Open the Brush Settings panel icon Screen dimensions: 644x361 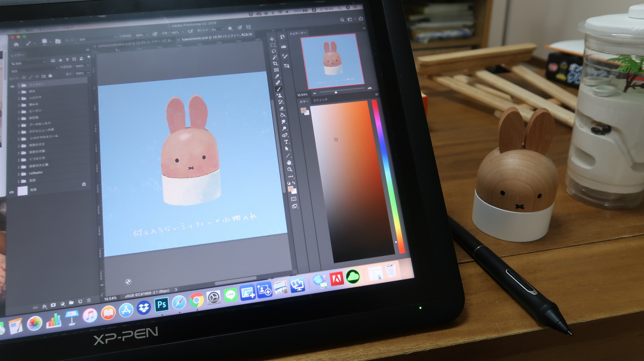click(284, 56)
